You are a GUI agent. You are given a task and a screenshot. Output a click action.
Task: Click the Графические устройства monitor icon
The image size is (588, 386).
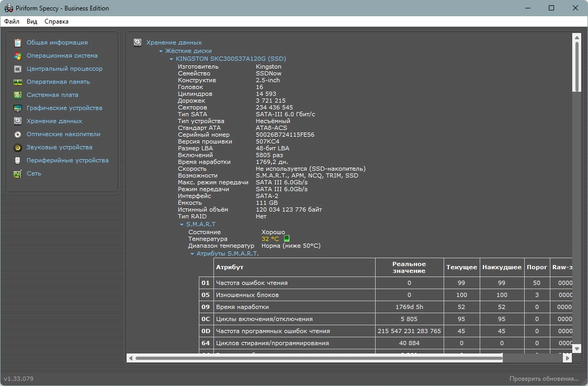coord(18,108)
